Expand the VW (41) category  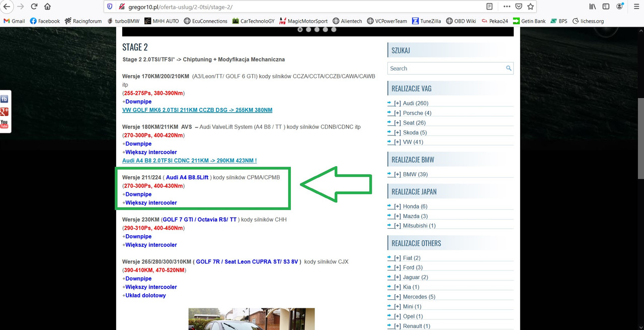(397, 142)
